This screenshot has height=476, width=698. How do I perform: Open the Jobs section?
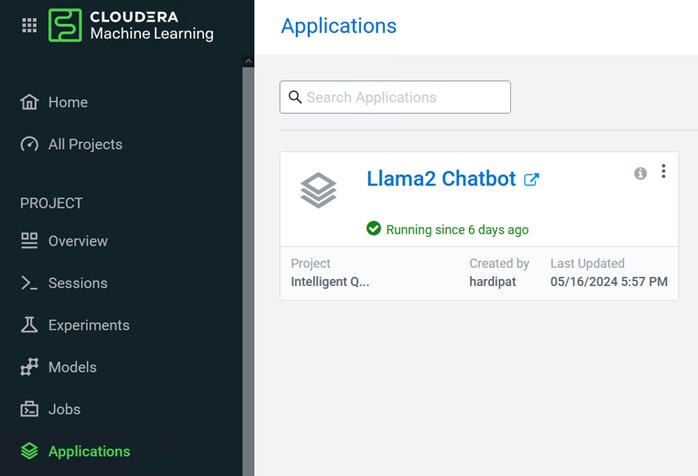[x=65, y=409]
